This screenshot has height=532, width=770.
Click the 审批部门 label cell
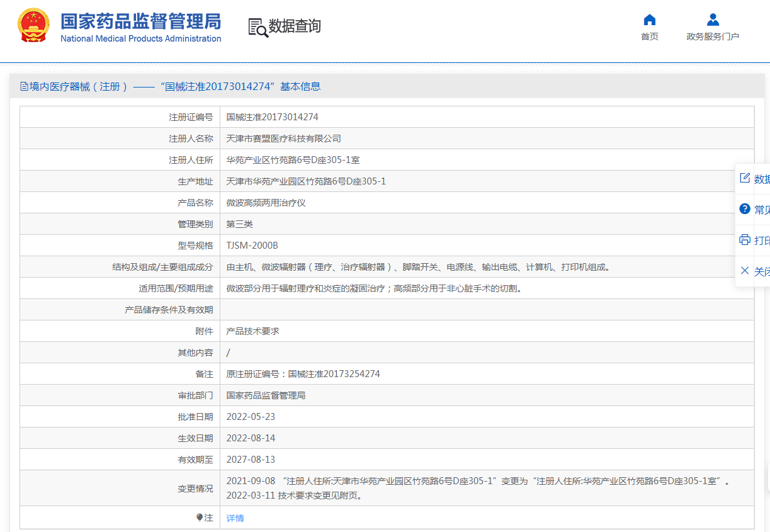pos(120,395)
